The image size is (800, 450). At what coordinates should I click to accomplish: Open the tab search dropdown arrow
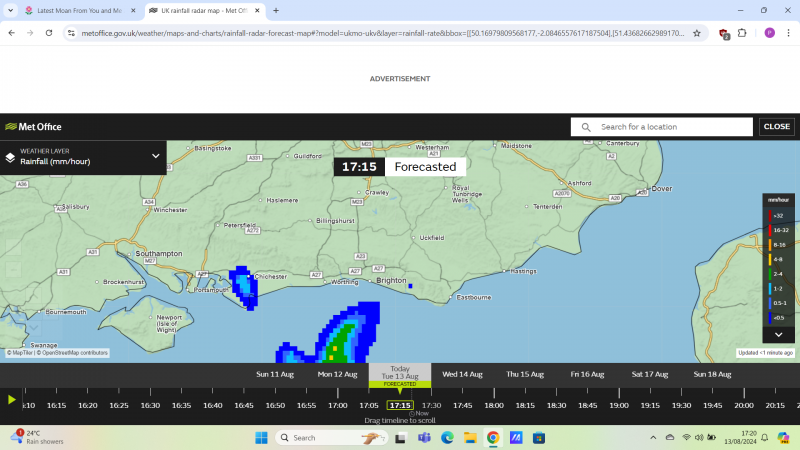10,10
